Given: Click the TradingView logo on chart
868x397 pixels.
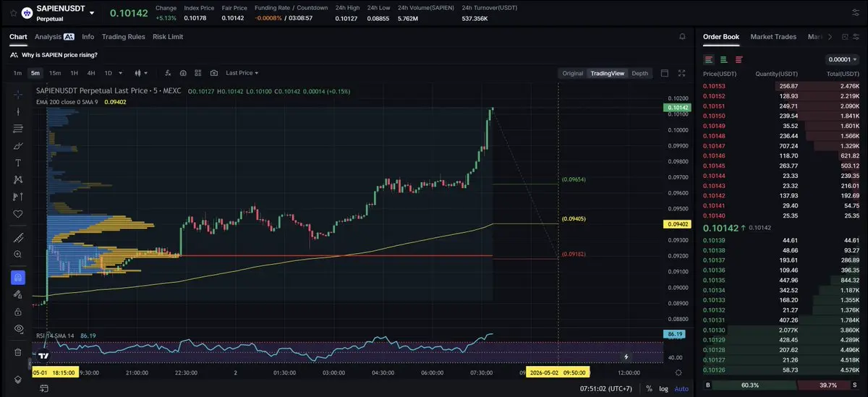Looking at the screenshot, I should (x=44, y=355).
